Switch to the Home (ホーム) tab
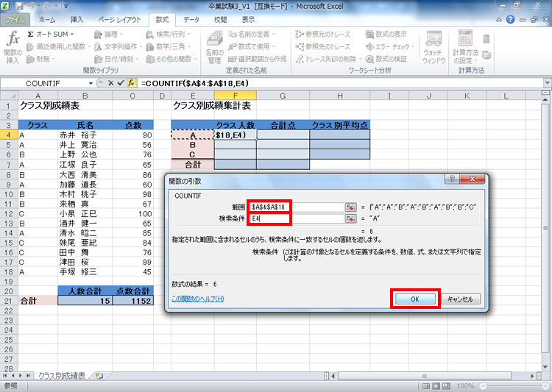 (x=47, y=20)
